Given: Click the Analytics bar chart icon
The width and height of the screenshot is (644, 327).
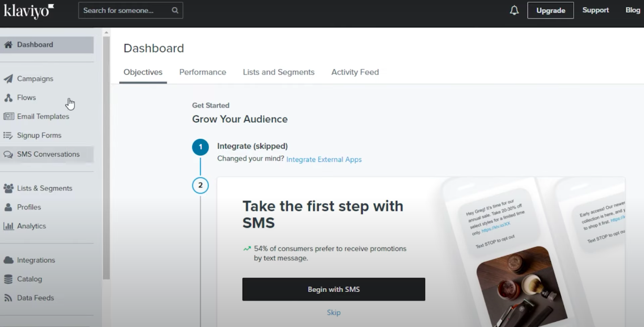Looking at the screenshot, I should point(8,226).
